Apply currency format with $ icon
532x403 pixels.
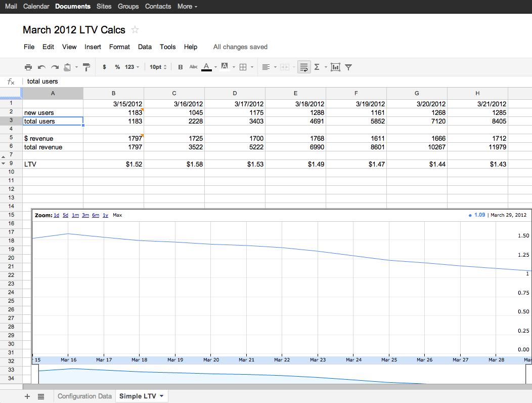coord(104,67)
